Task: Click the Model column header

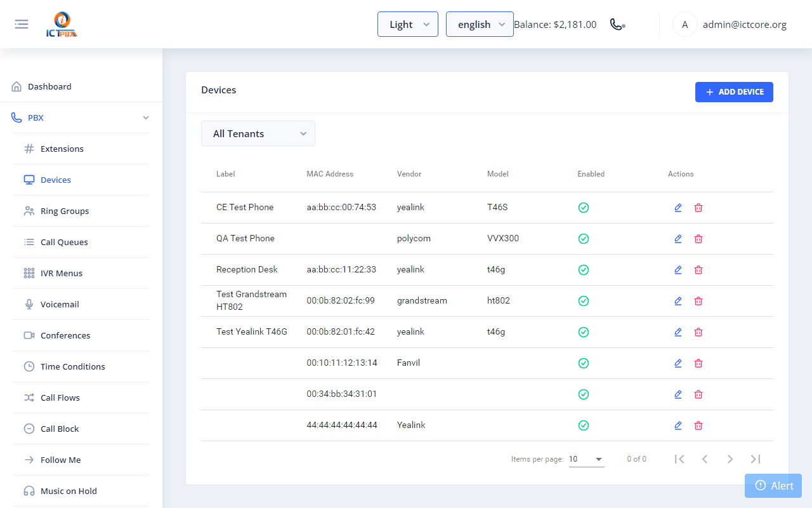Action: click(x=498, y=174)
